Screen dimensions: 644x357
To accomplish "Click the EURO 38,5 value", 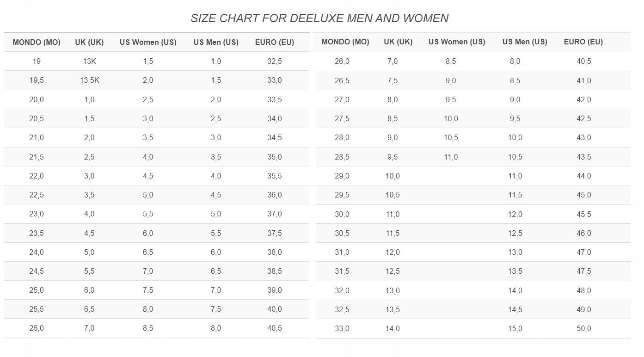I will [x=275, y=271].
